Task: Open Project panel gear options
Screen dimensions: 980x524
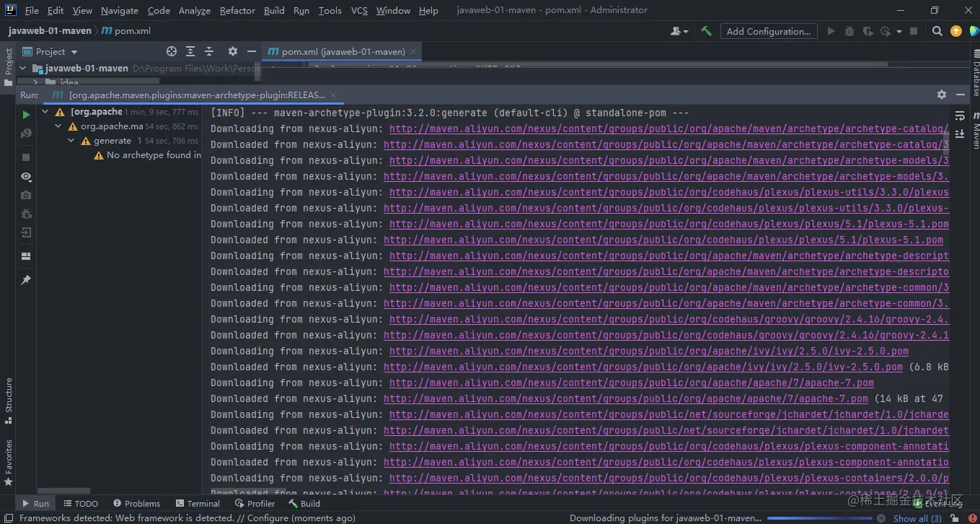Action: (232, 51)
